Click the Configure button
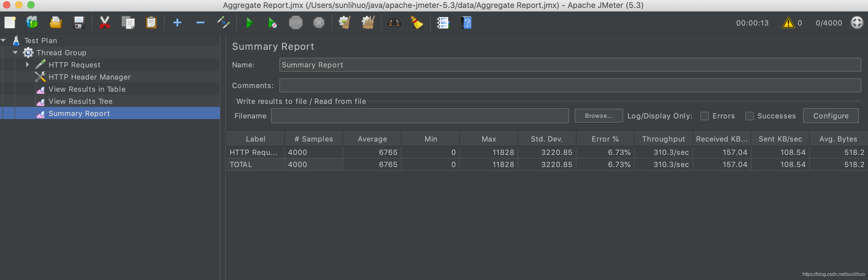The width and height of the screenshot is (868, 280). pyautogui.click(x=831, y=116)
